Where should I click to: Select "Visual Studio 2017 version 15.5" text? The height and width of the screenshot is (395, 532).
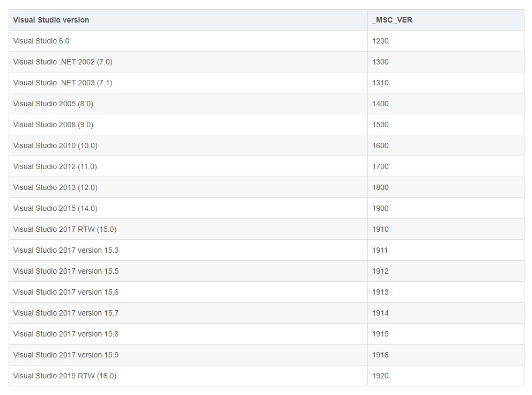66,271
